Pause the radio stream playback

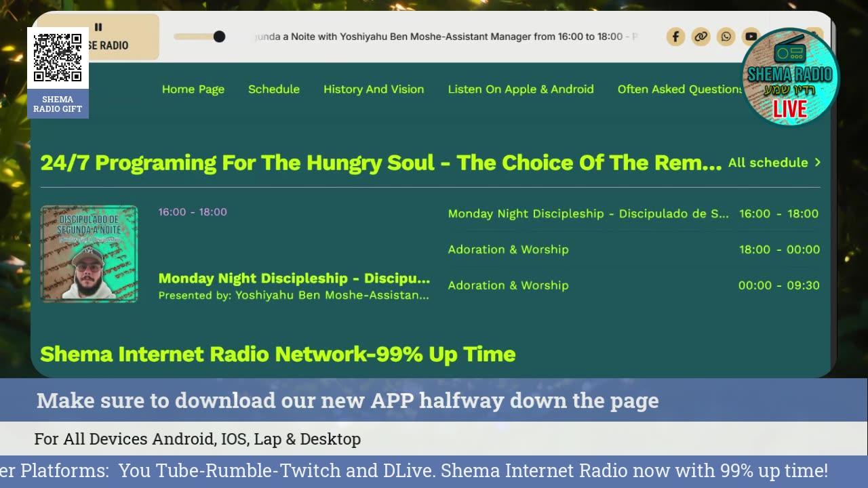coord(98,27)
